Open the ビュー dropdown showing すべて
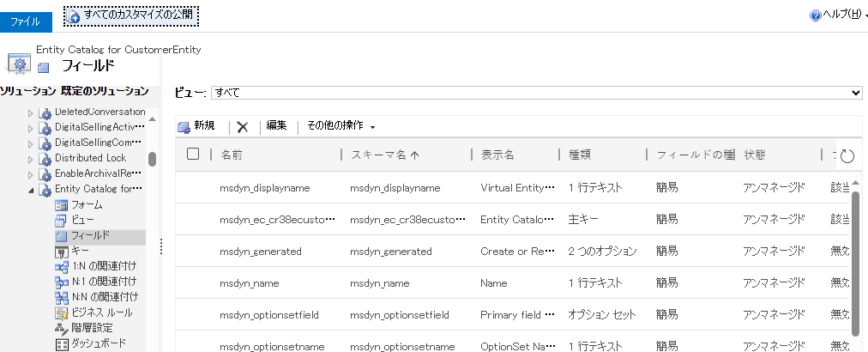 536,93
